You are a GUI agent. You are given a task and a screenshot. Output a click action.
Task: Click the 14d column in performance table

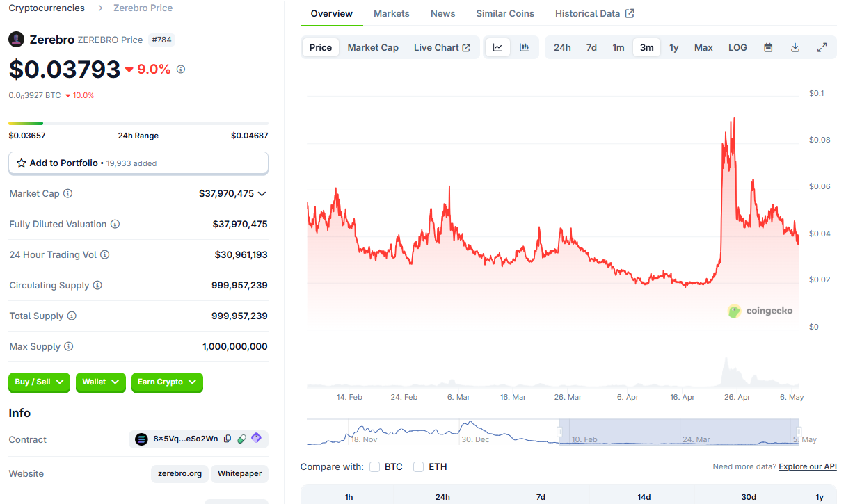coord(644,496)
